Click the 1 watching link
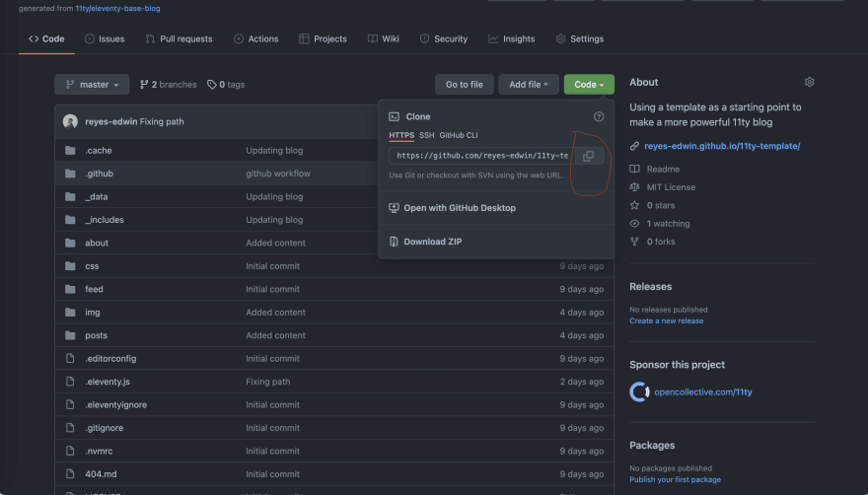The width and height of the screenshot is (868, 495). [x=668, y=224]
